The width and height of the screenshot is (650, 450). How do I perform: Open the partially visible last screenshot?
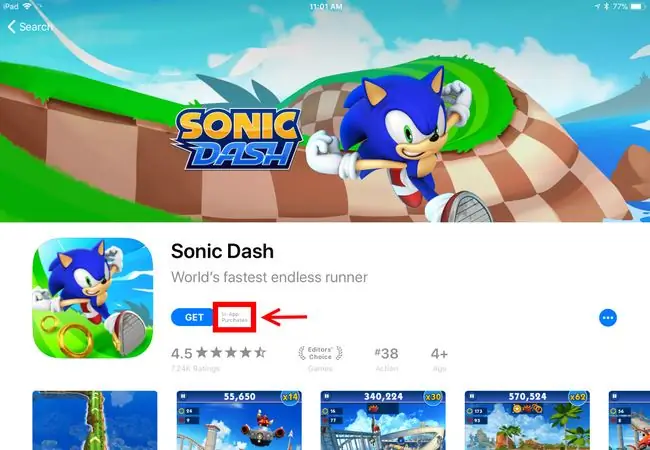pyautogui.click(x=629, y=420)
